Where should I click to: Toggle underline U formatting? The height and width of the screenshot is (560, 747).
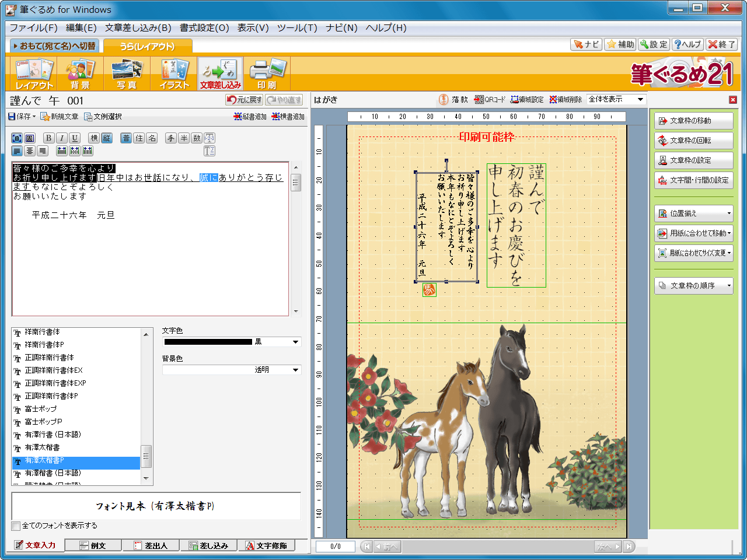(x=75, y=138)
